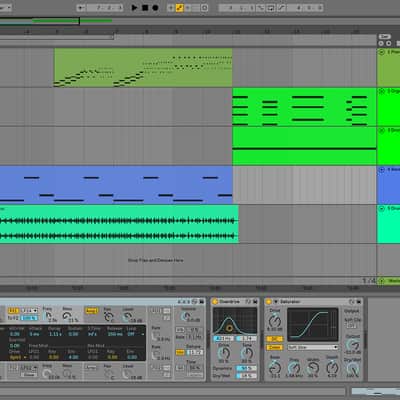The width and height of the screenshot is (400, 400).
Task: Click the Overdrive filter XY handle
Action: click(229, 328)
